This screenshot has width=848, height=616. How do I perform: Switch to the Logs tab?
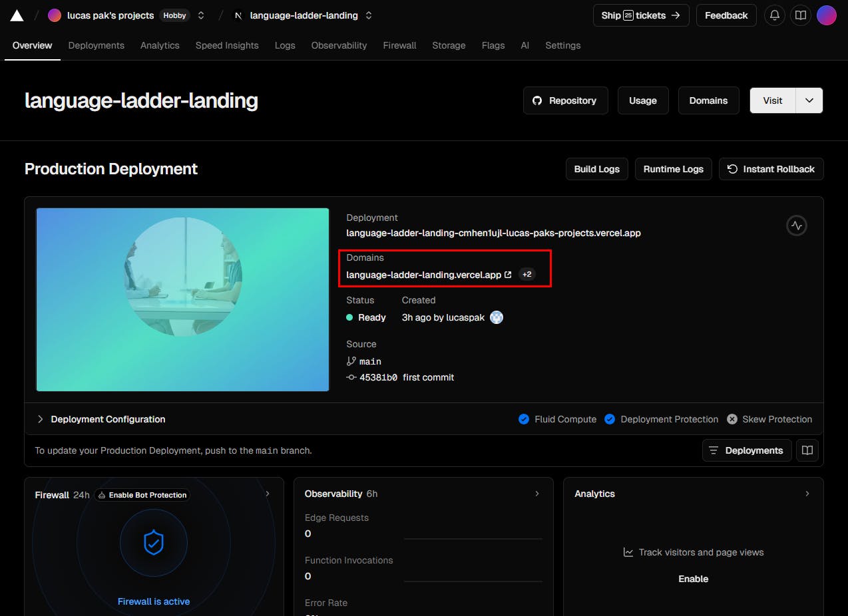click(x=285, y=45)
